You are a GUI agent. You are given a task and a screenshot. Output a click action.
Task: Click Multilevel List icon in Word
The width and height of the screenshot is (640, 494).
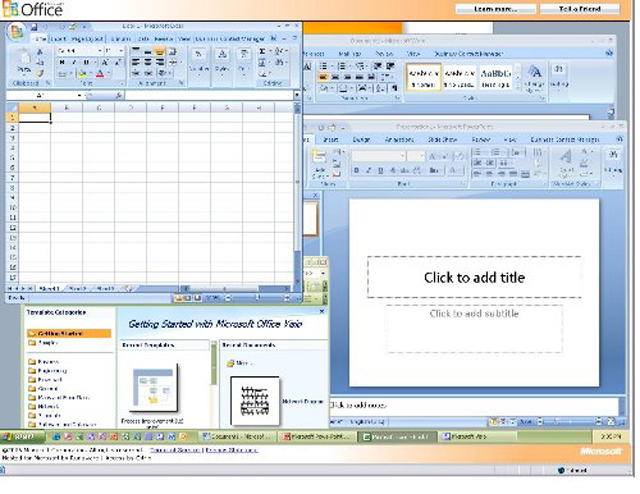(x=360, y=66)
